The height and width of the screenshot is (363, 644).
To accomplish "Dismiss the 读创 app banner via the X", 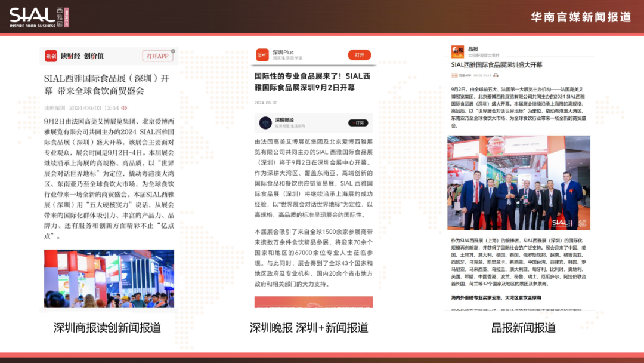I will tap(173, 50).
